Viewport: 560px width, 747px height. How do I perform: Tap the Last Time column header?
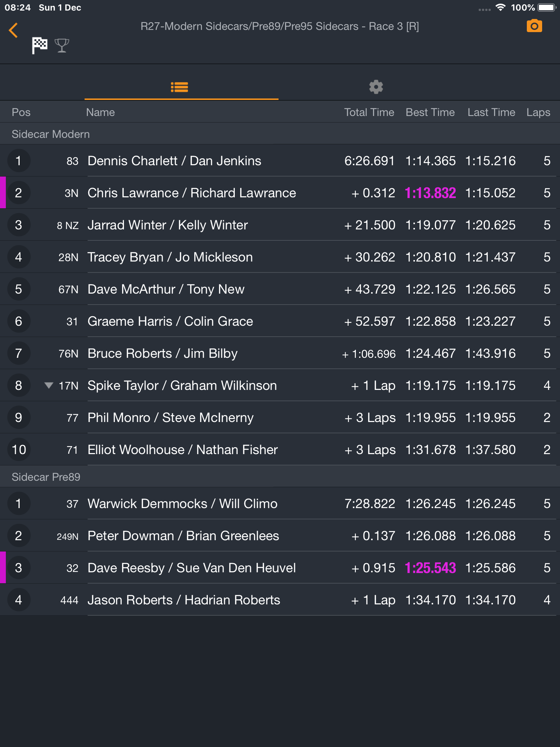[x=491, y=112]
